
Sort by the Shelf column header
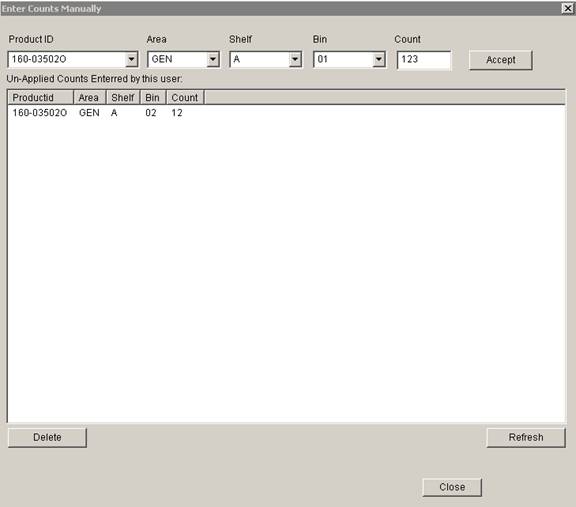pyautogui.click(x=123, y=97)
